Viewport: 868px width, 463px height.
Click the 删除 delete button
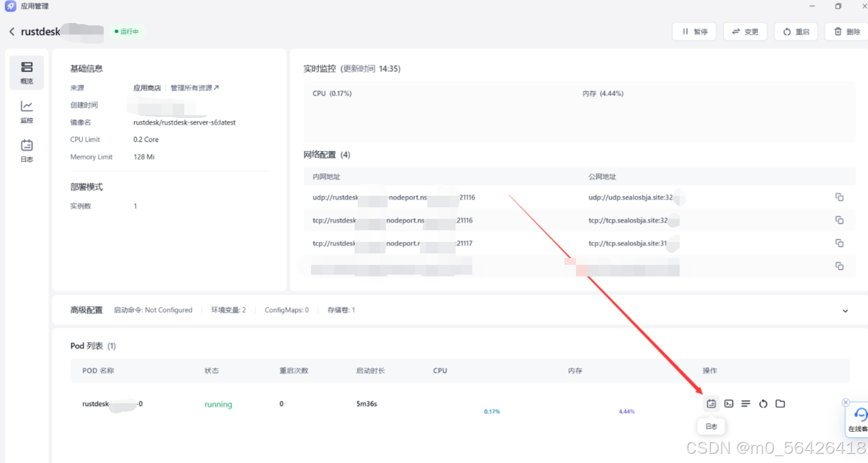point(846,32)
